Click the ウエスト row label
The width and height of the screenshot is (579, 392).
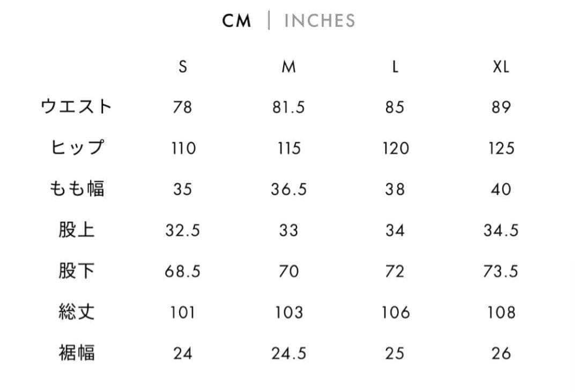(x=76, y=107)
